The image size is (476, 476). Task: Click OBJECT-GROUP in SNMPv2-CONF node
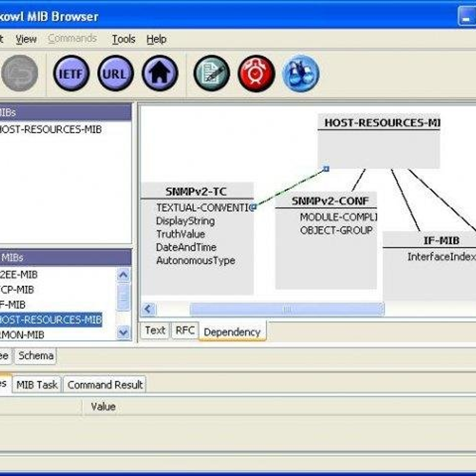click(x=336, y=230)
